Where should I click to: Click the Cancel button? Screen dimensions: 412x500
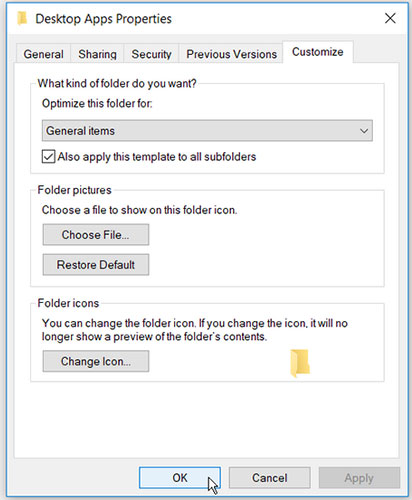[269, 478]
